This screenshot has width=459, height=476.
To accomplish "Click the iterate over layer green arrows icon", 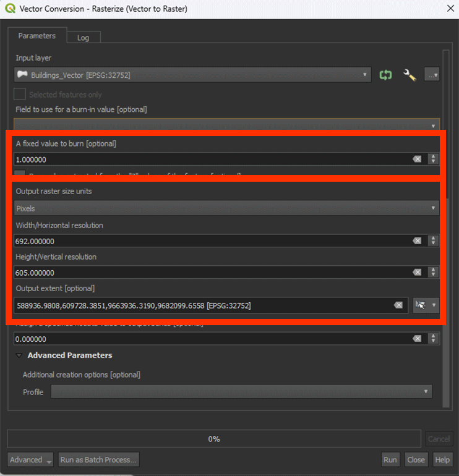I will coord(385,75).
